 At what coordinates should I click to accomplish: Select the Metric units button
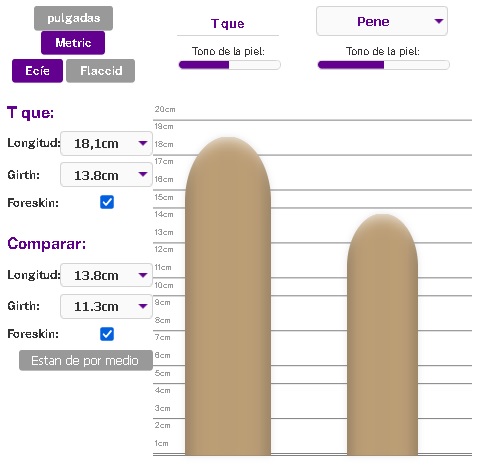click(x=73, y=43)
